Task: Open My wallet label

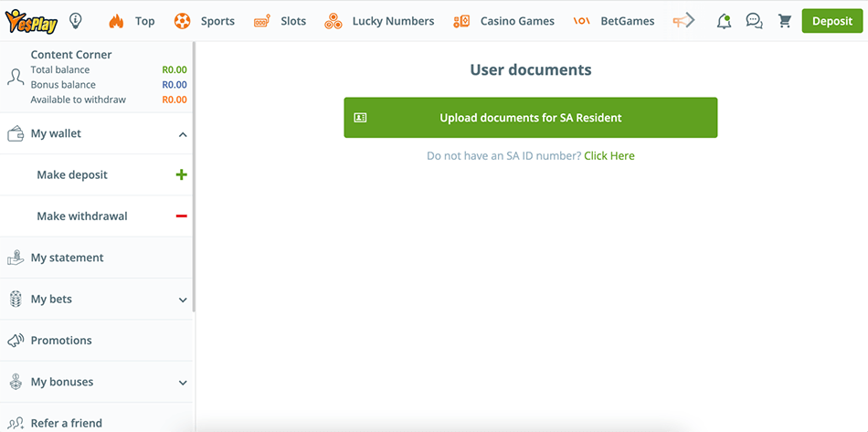Action: 56,133
